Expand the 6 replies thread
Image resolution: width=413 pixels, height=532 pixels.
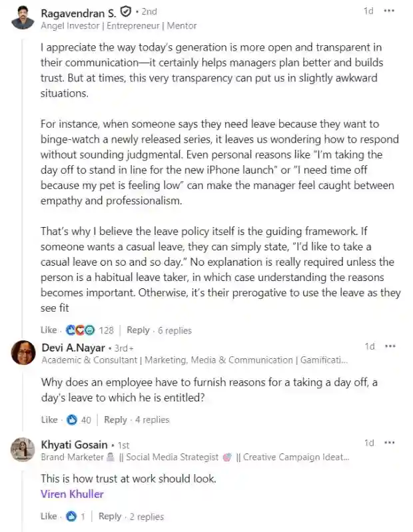click(174, 330)
